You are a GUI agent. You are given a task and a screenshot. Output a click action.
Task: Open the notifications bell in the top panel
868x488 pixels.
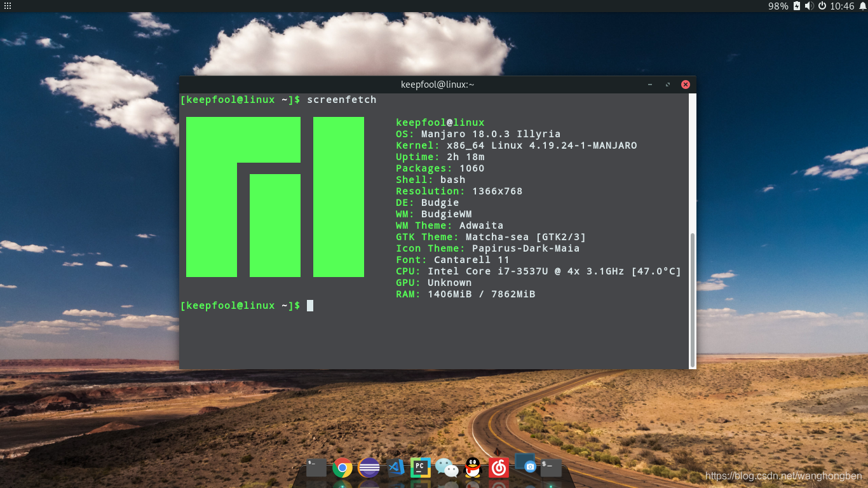pos(862,6)
